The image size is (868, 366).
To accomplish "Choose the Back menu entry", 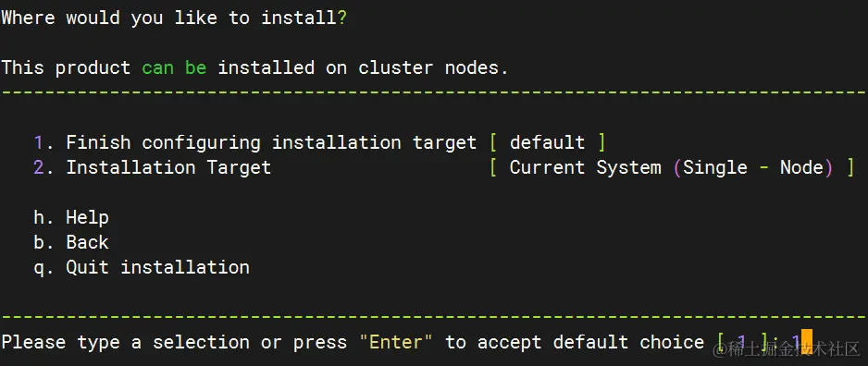I will click(x=71, y=242).
